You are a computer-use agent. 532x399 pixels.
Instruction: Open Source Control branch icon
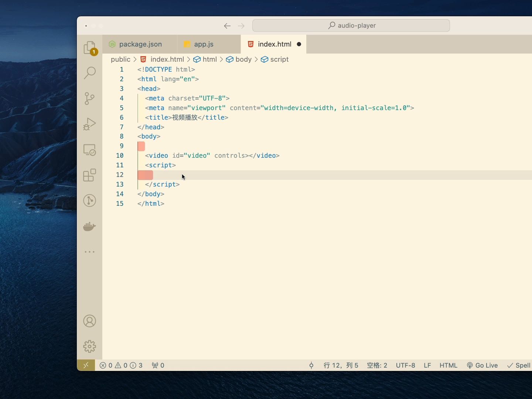tap(90, 98)
